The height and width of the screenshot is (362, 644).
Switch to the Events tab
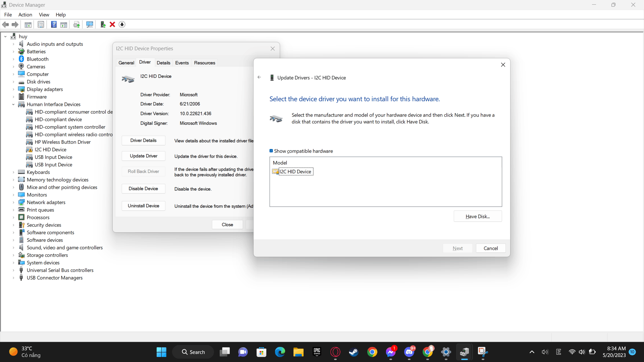(x=182, y=63)
